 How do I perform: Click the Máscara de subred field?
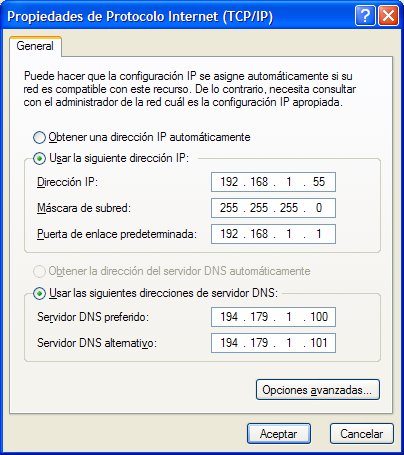[273, 208]
